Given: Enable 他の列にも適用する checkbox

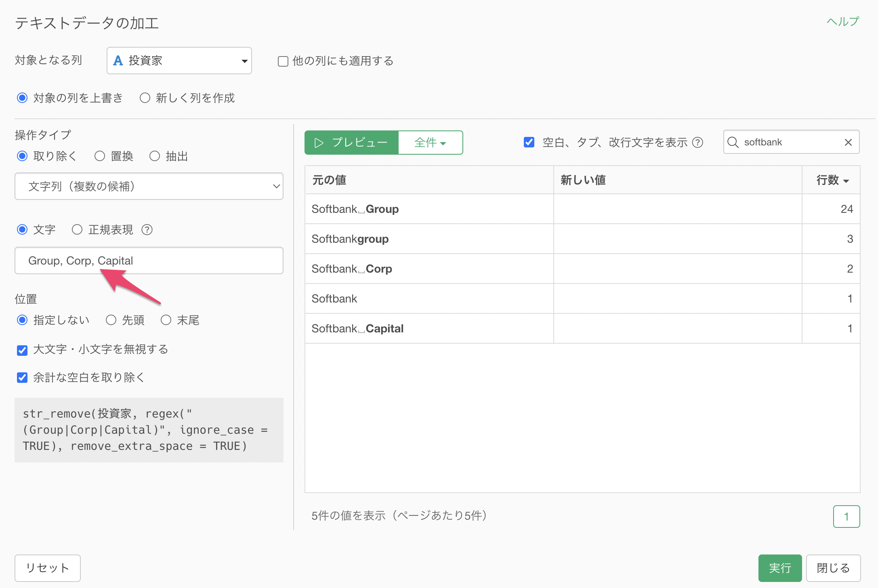Looking at the screenshot, I should (283, 61).
